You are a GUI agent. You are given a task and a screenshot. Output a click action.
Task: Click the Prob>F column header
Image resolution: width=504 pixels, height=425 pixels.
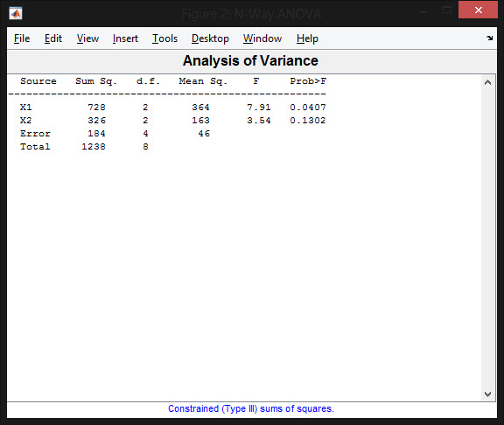point(308,81)
